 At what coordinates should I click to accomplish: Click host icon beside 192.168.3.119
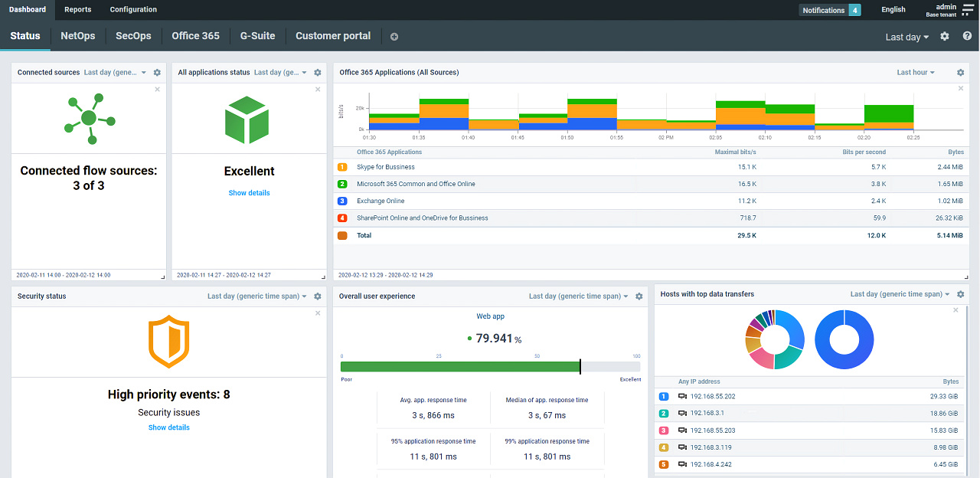click(682, 447)
